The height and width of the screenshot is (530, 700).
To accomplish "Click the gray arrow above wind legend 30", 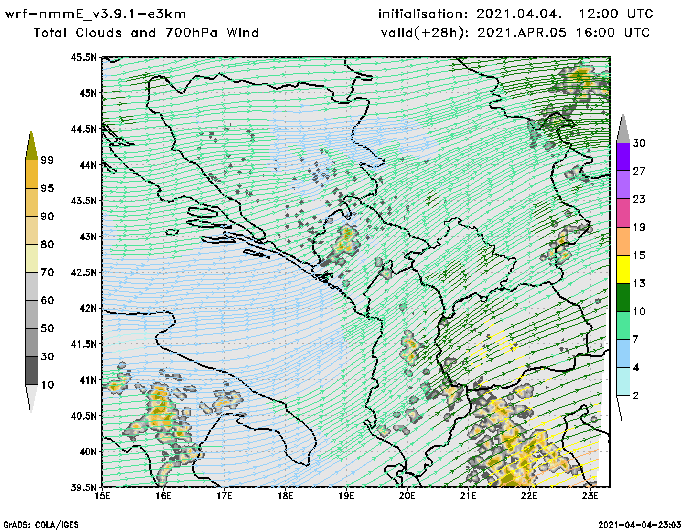I will 623,129.
